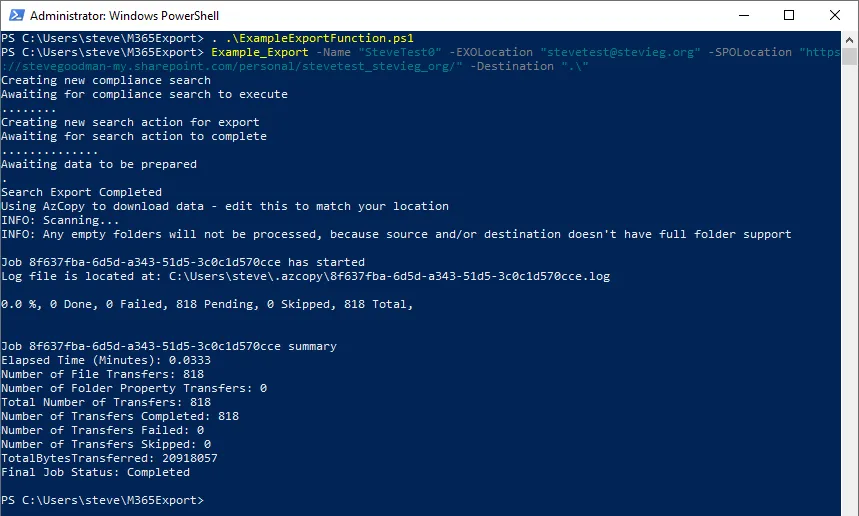Click the Search Export Completed message
This screenshot has height=516, width=859.
[82, 192]
